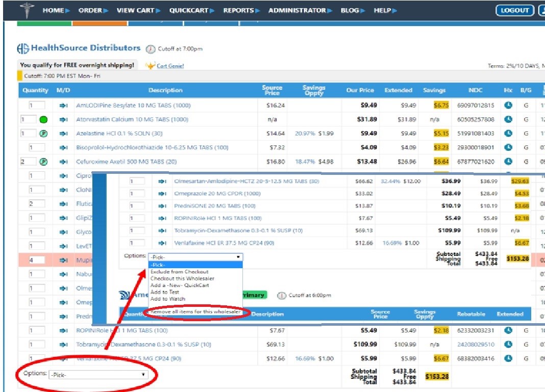
Task: Click the green circle icon in Atorvastatin row
Action: (x=43, y=120)
